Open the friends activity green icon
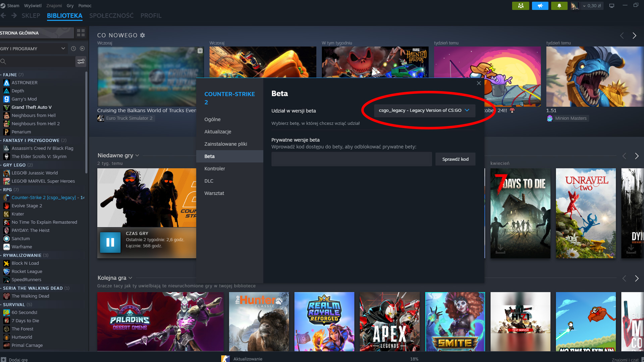The height and width of the screenshot is (362, 644). pyautogui.click(x=521, y=6)
